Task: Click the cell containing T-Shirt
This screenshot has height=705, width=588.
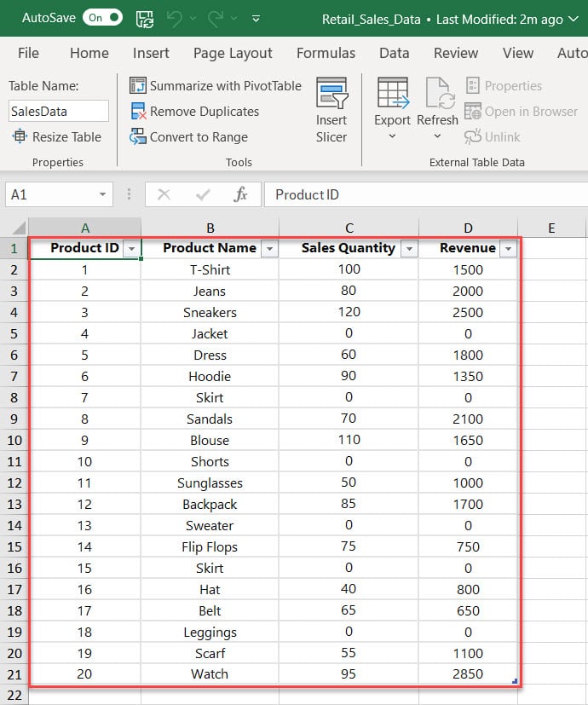Action: 210,269
